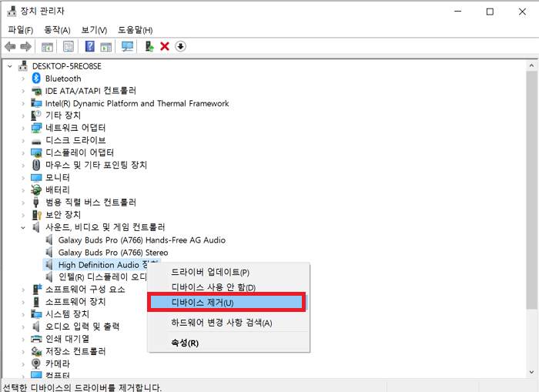Click the blue Help question-mark icon
This screenshot has width=539, height=392.
[x=90, y=46]
